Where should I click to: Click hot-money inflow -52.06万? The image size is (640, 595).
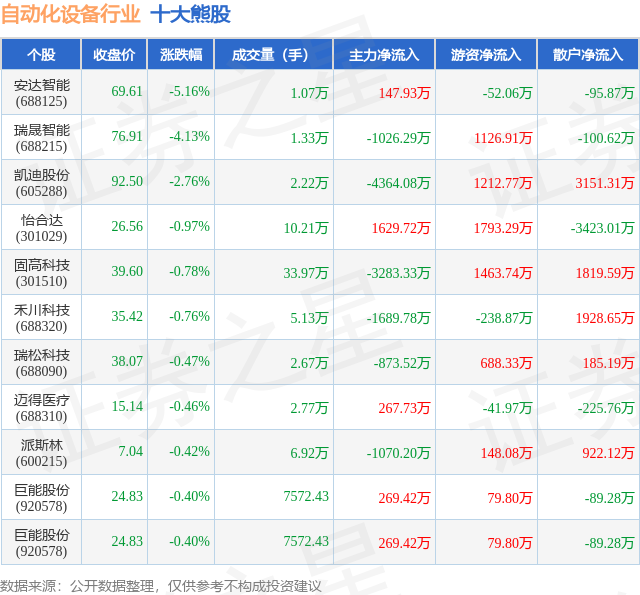point(507,93)
